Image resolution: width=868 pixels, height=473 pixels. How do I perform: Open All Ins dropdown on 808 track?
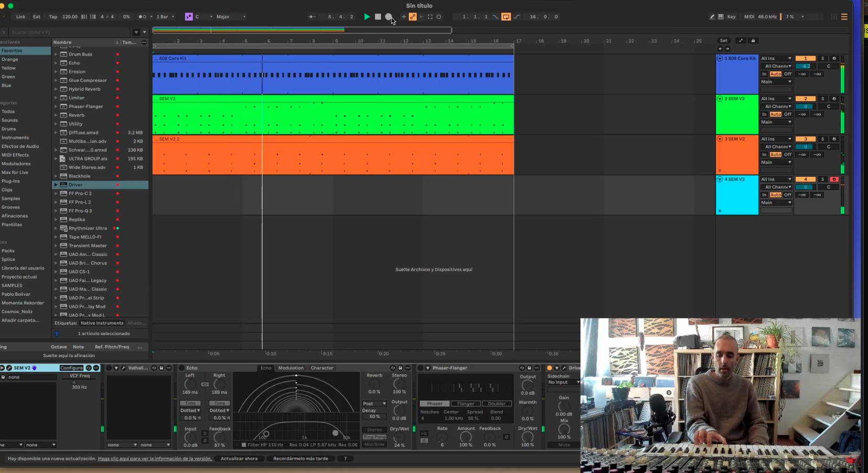point(776,59)
